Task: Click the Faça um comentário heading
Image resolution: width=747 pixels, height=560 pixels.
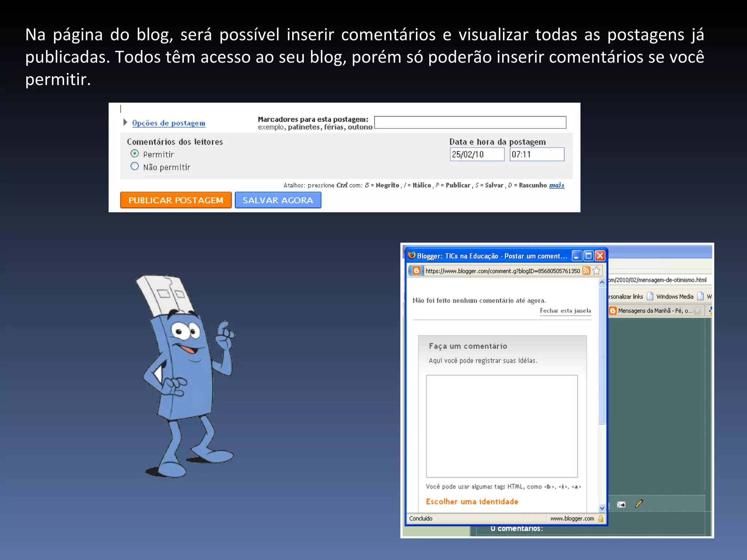Action: click(468, 346)
